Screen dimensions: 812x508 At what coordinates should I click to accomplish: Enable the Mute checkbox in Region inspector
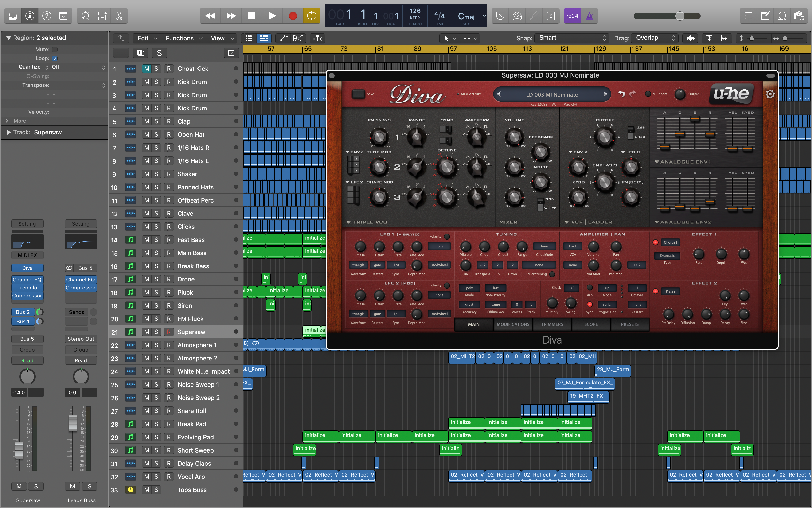tap(55, 49)
